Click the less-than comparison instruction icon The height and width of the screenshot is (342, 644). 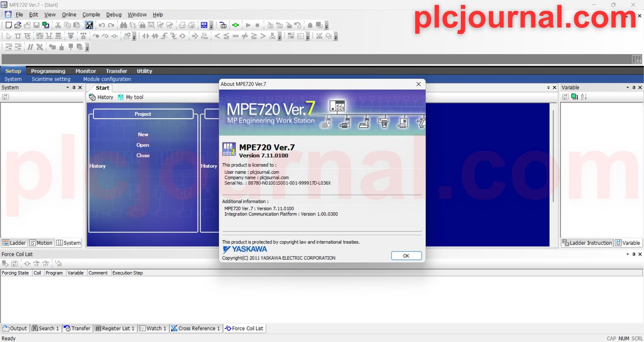click(217, 36)
